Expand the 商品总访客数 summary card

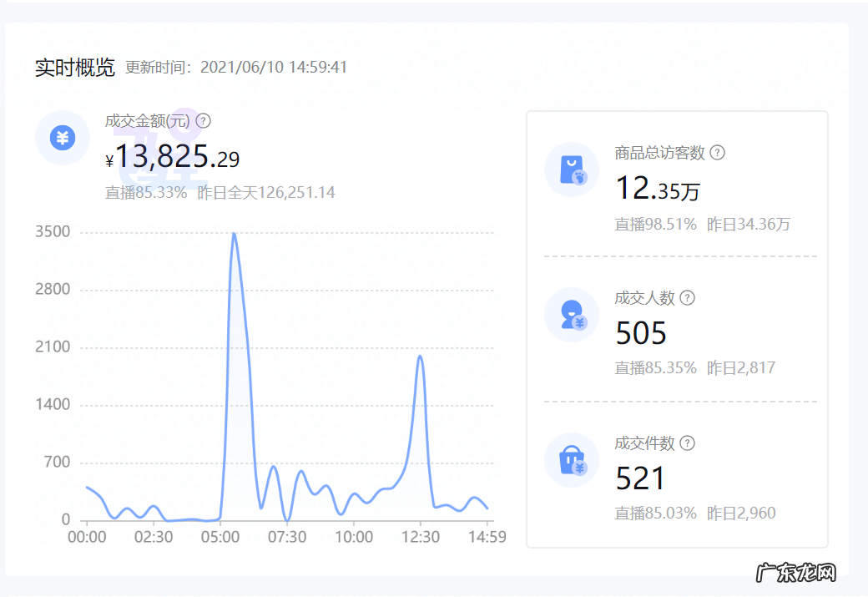(x=676, y=180)
